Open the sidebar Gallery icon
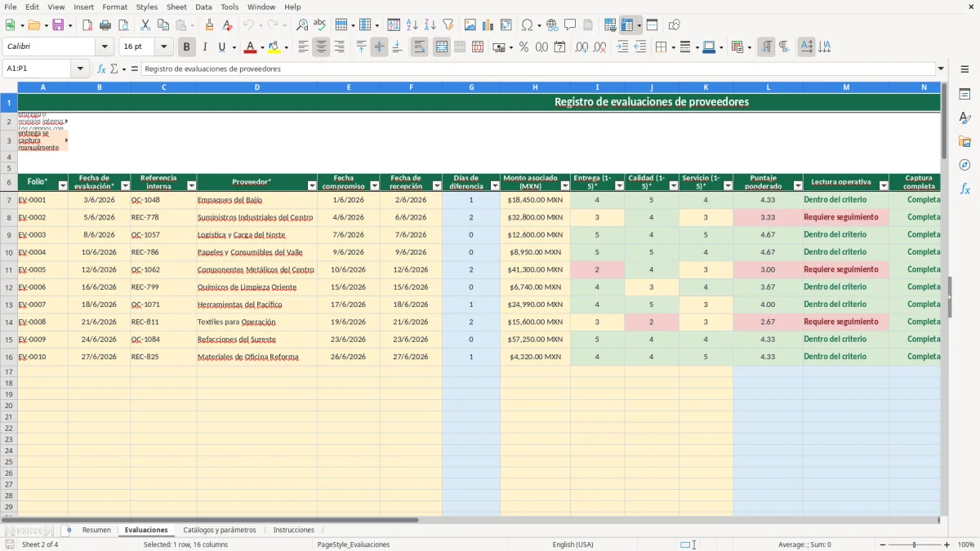The height and width of the screenshot is (551, 980). pyautogui.click(x=964, y=142)
